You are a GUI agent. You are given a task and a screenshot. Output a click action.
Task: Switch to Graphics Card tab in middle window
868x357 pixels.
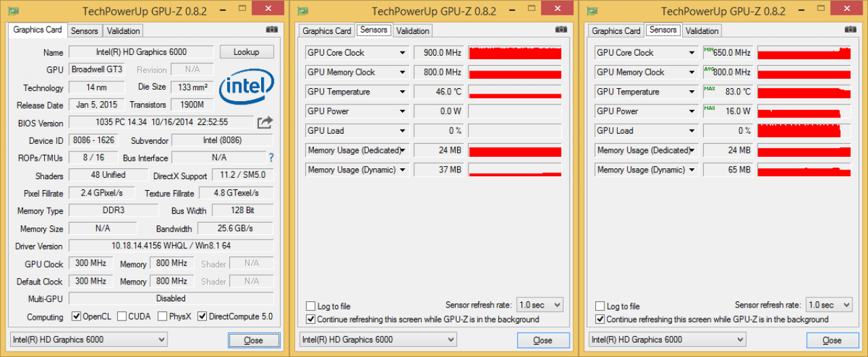327,31
